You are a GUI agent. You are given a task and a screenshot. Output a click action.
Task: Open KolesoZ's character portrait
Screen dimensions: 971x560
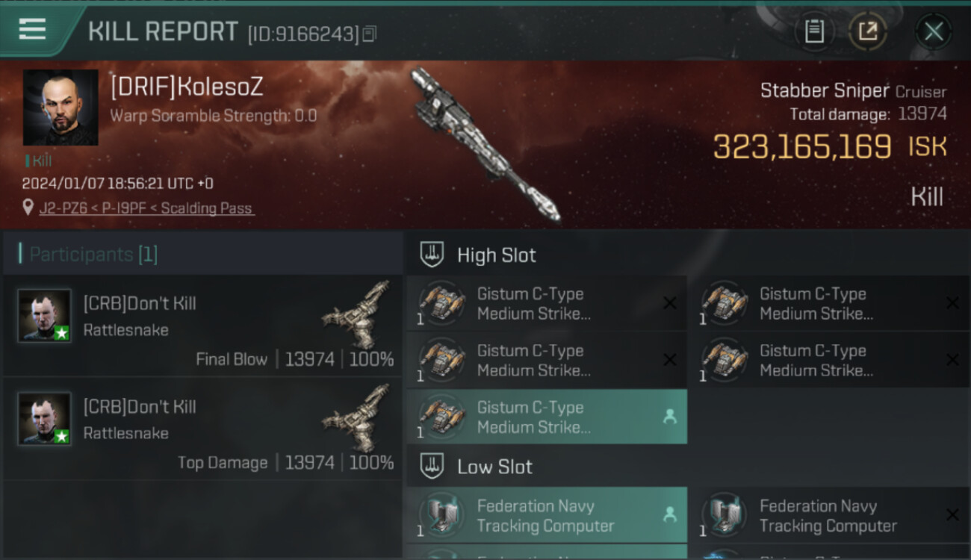tap(61, 108)
